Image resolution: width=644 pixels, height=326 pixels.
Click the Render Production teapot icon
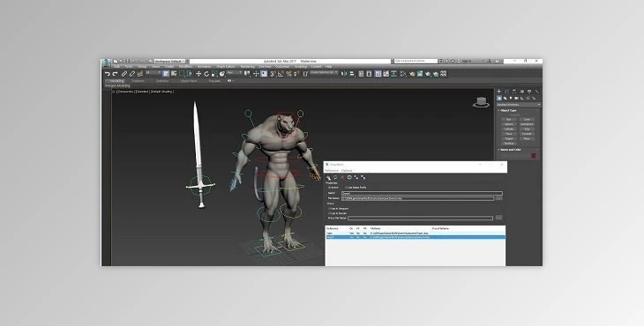(x=428, y=74)
